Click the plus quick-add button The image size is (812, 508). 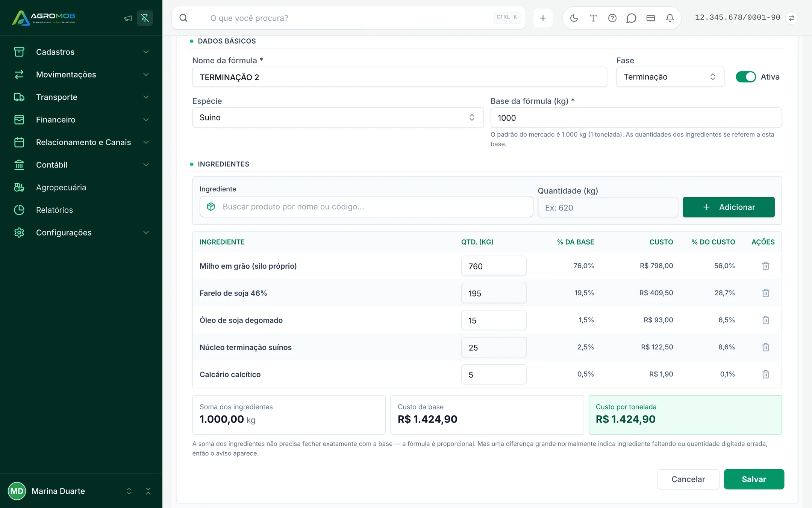pos(543,18)
